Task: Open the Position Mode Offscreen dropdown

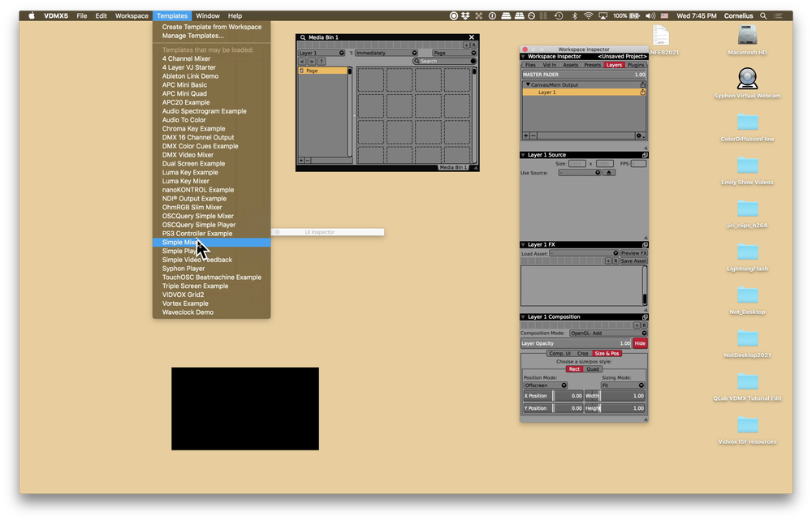Action: click(546, 385)
